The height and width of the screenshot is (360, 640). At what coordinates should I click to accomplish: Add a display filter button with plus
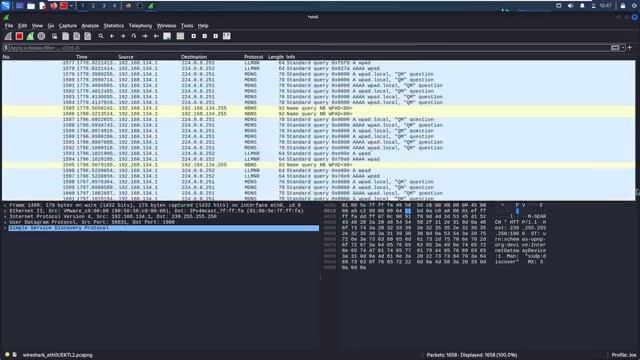pyautogui.click(x=630, y=48)
